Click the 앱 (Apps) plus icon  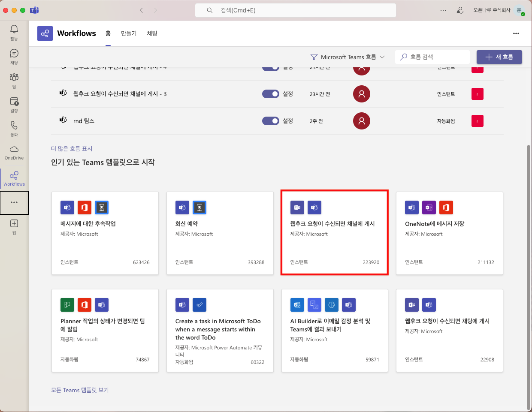(14, 226)
